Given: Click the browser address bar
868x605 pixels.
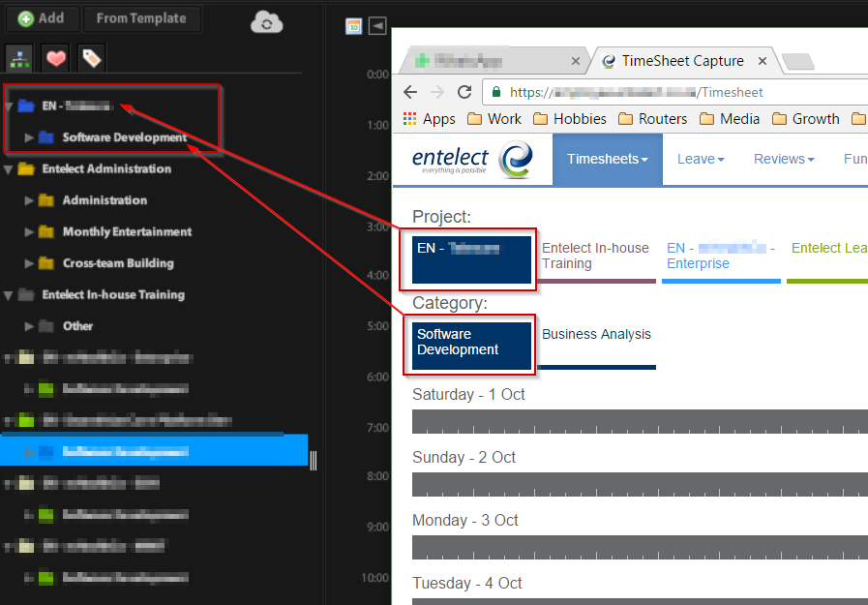Looking at the screenshot, I should (675, 92).
